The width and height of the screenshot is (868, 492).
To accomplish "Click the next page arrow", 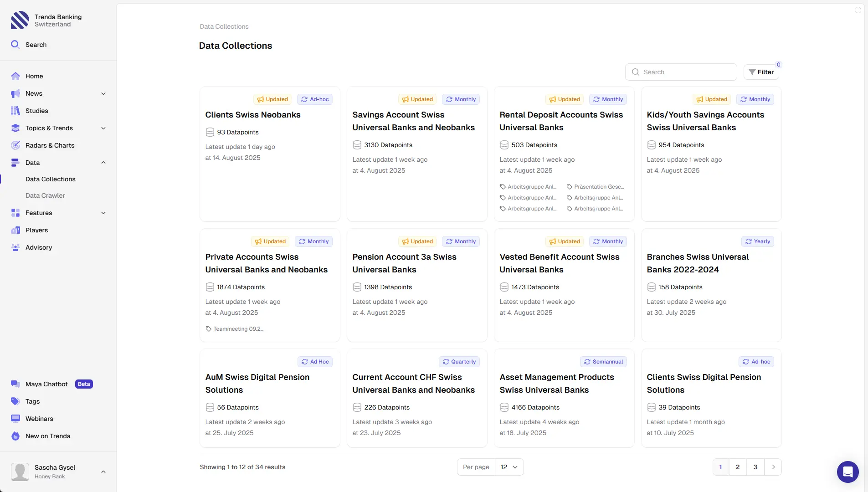I will tap(773, 467).
